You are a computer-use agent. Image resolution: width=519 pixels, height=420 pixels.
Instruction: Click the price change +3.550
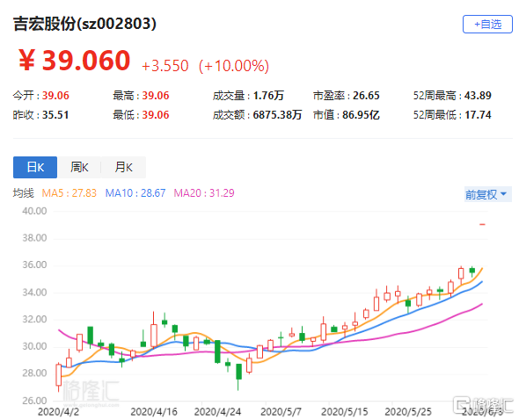click(164, 66)
